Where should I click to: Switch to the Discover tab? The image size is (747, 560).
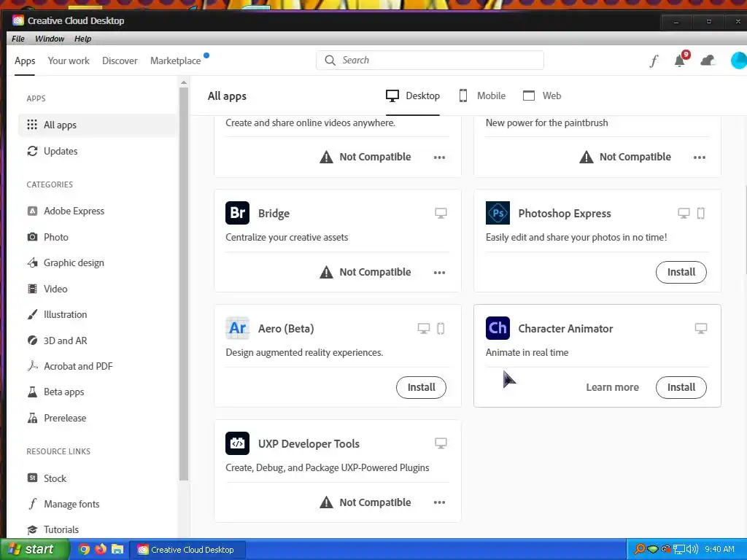click(120, 61)
